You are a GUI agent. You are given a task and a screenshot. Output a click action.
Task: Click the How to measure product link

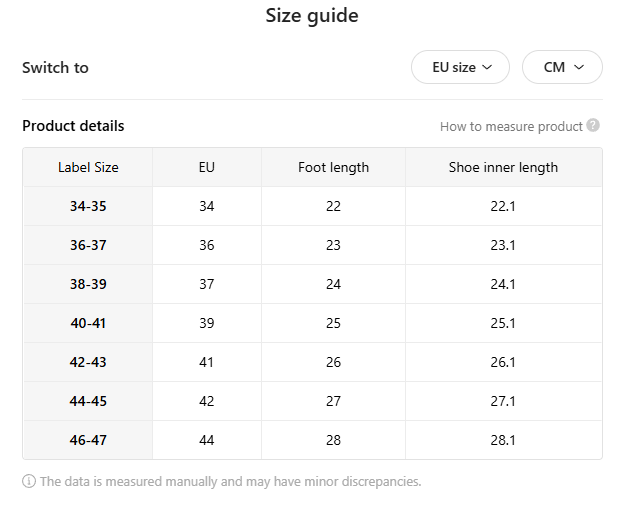511,126
